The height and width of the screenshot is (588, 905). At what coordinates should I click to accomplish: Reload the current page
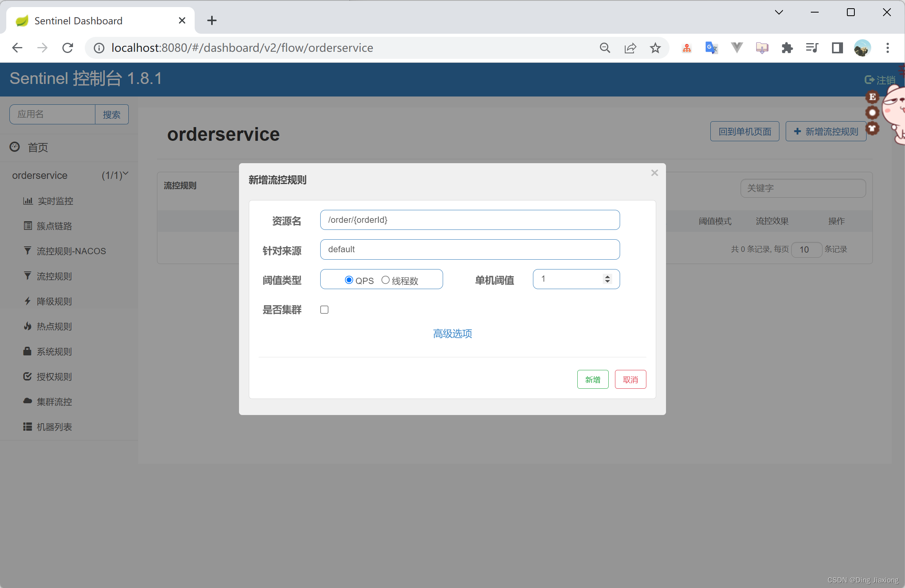[68, 48]
